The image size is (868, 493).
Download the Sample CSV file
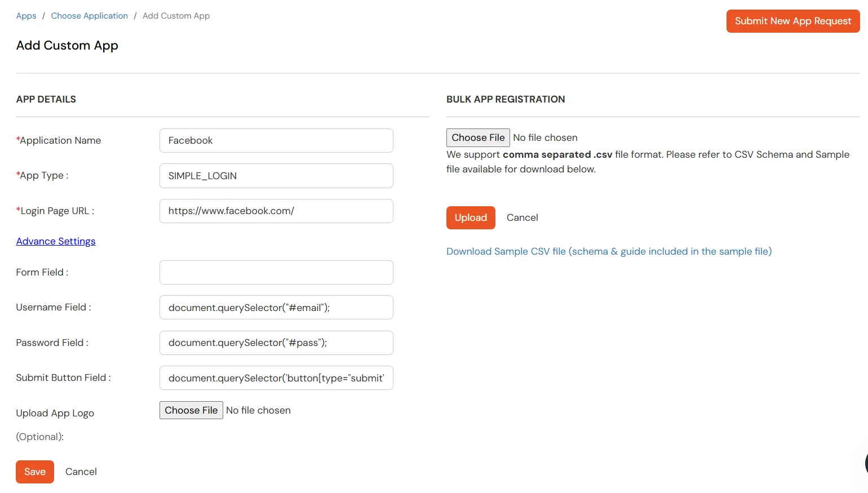pyautogui.click(x=609, y=251)
